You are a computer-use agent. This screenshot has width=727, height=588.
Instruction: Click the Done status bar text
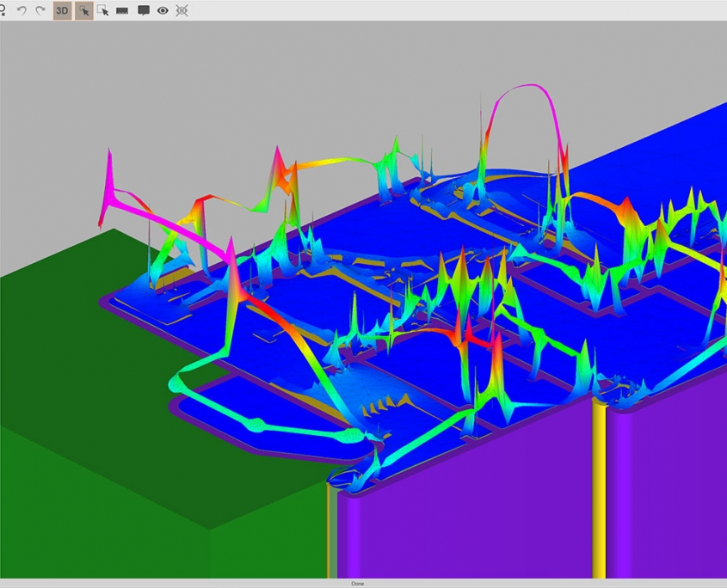[357, 584]
